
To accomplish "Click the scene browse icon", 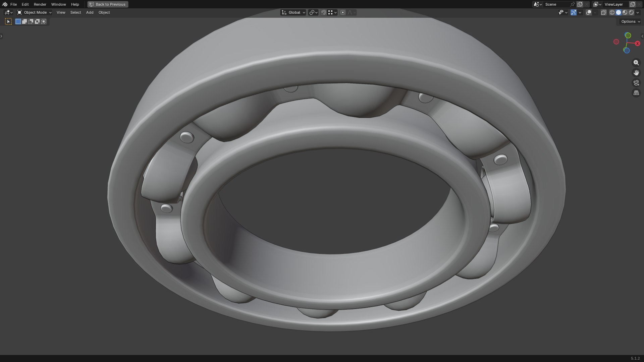I will pyautogui.click(x=538, y=4).
